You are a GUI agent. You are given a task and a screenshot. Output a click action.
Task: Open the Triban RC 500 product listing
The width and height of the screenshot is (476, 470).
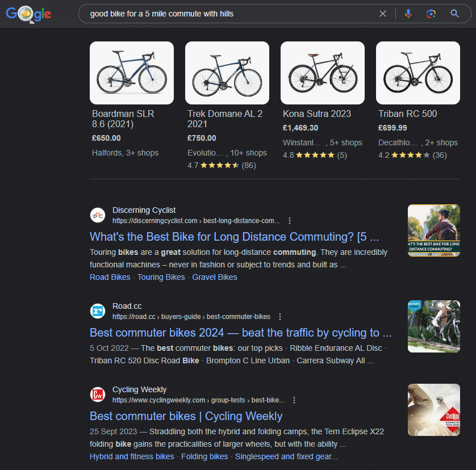coord(407,114)
